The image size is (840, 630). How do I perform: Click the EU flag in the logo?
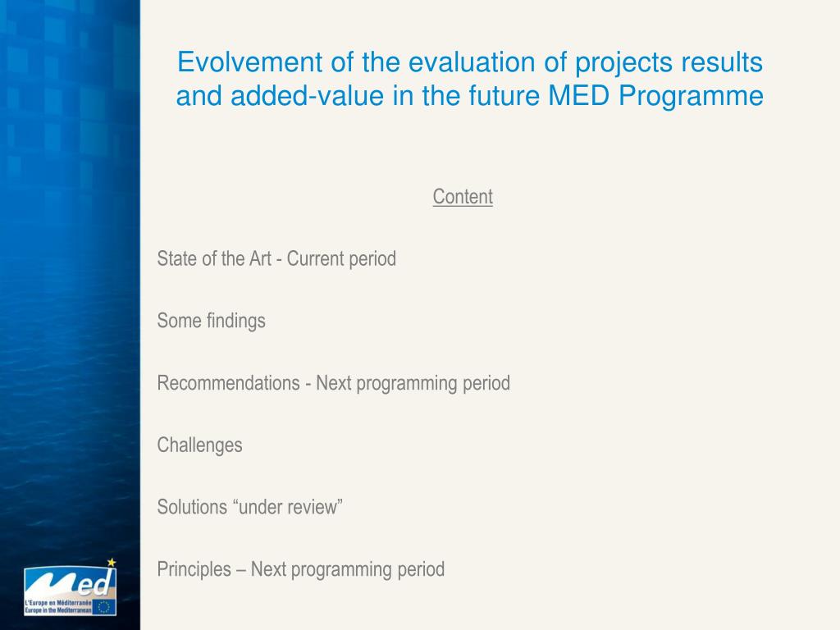104,608
